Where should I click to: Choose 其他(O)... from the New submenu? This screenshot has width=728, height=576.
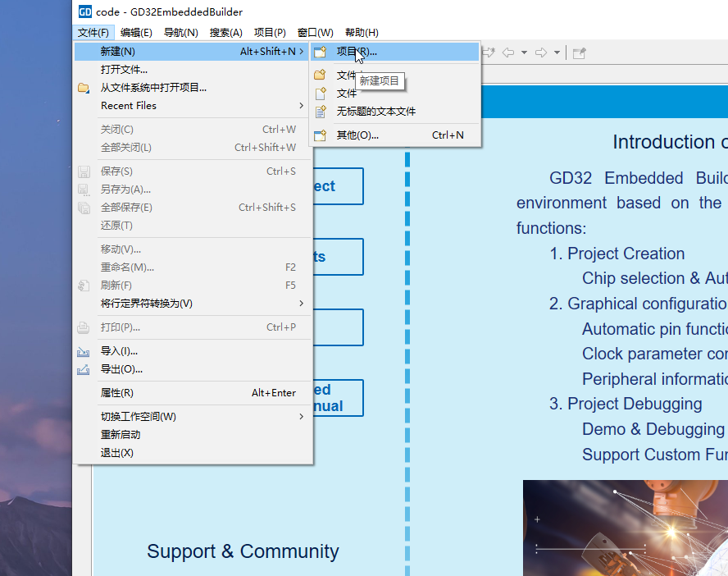[357, 135]
